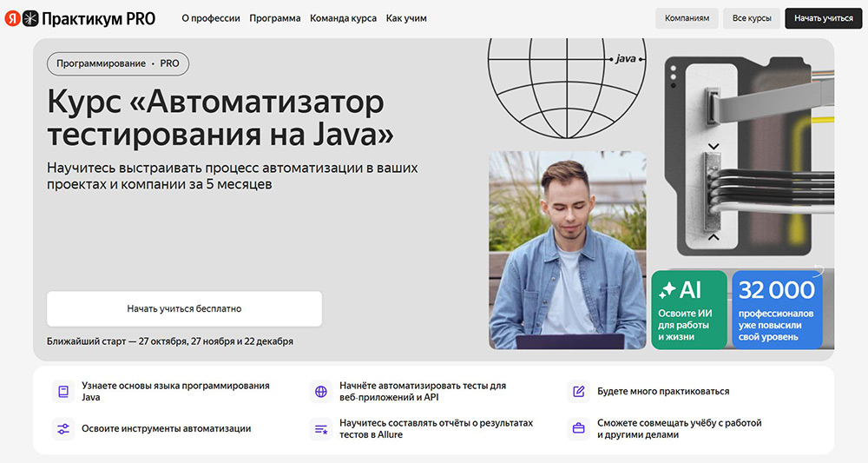Open the green AI «Освоите ИИ» card
This screenshot has width=868, height=463.
[689, 309]
